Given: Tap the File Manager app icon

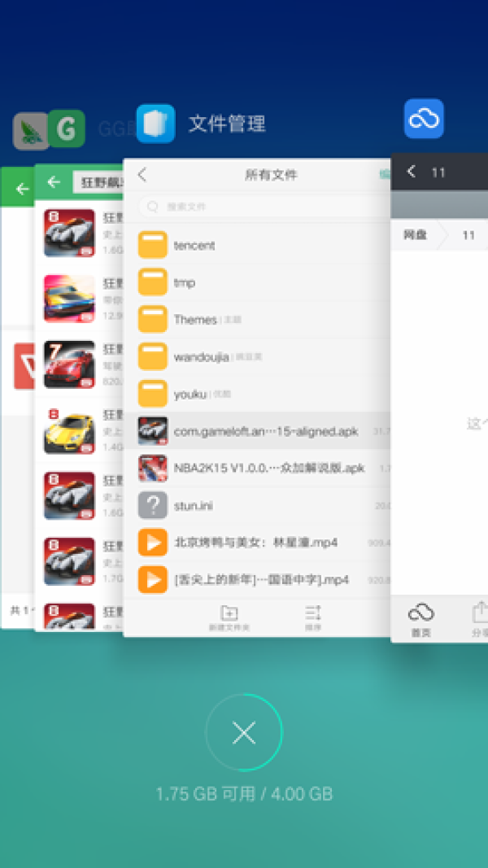Looking at the screenshot, I should (x=155, y=124).
